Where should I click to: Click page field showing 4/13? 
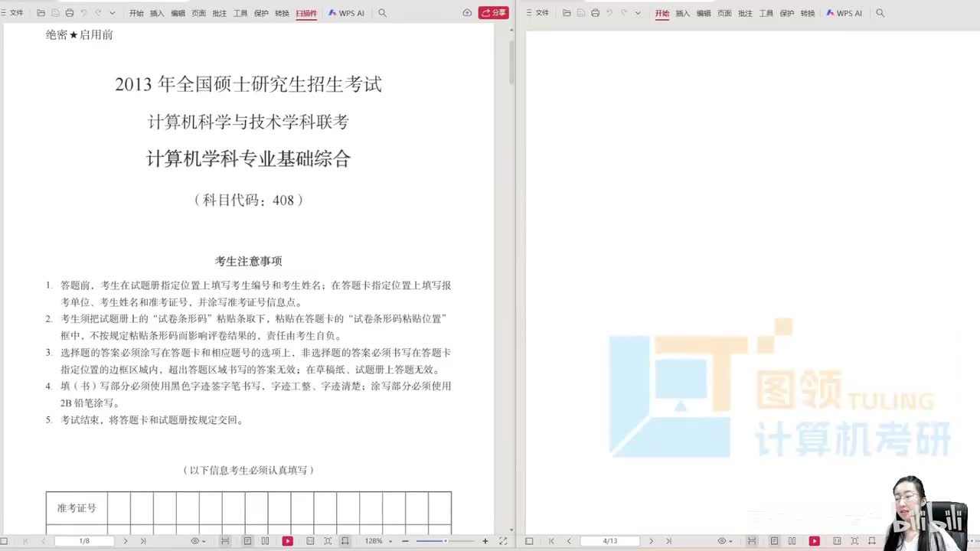pos(610,541)
